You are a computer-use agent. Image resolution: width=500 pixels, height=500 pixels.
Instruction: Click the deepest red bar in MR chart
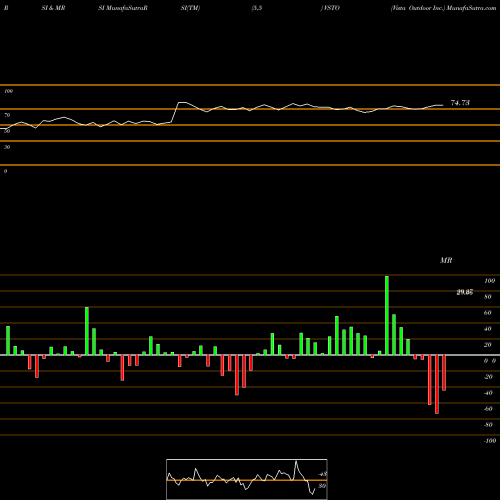[x=437, y=384]
